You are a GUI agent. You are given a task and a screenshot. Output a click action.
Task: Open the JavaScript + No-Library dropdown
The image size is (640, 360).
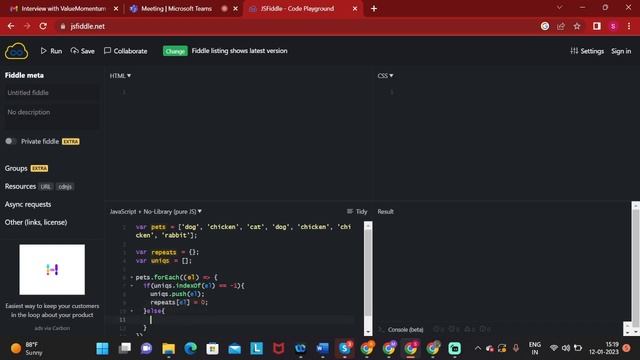point(156,211)
